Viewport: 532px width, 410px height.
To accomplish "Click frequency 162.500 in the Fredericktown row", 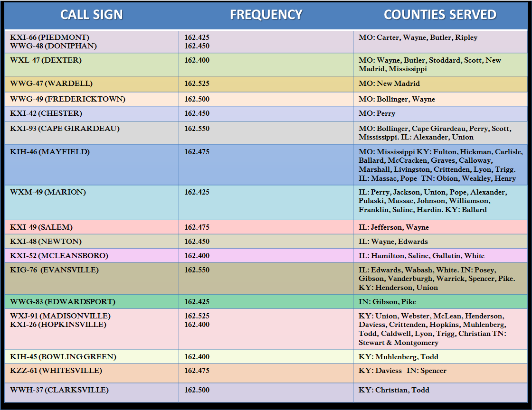I will point(197,99).
